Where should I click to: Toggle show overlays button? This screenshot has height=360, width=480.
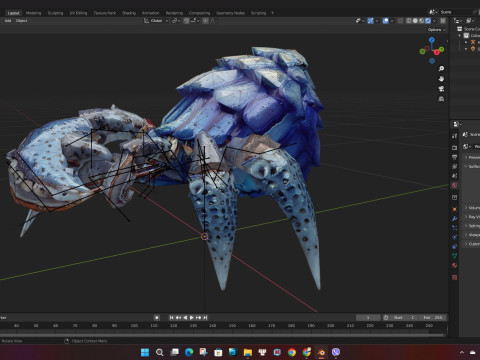[386, 21]
